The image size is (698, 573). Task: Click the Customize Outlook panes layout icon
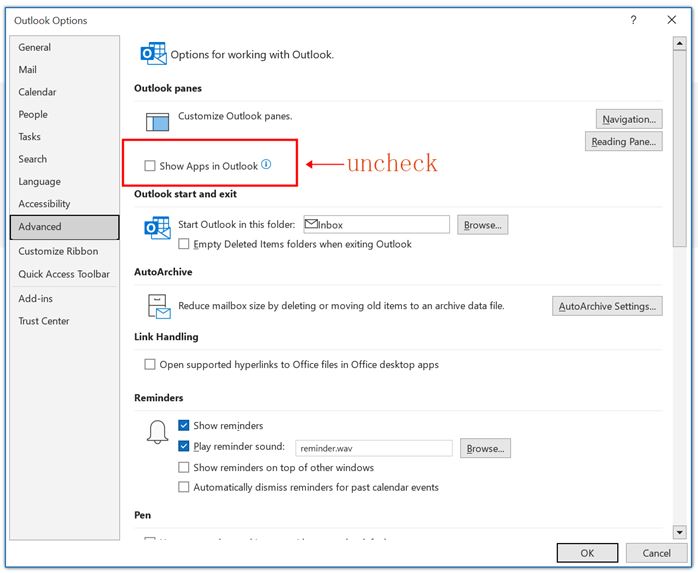157,122
